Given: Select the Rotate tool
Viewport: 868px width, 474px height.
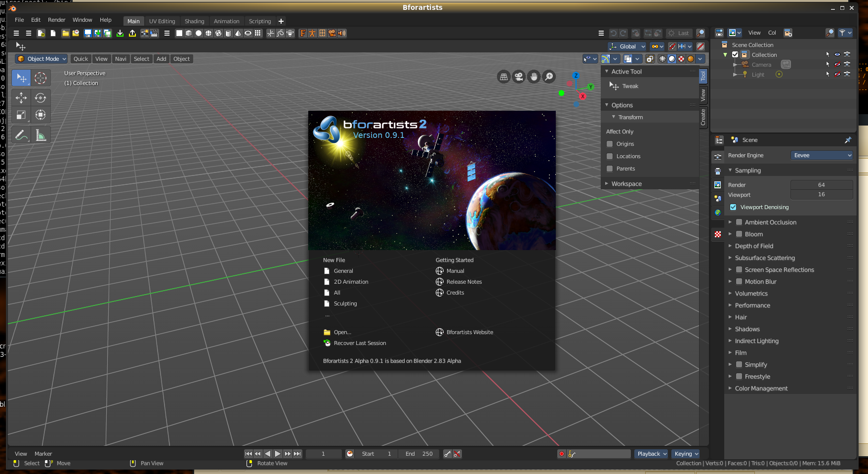Looking at the screenshot, I should point(41,98).
